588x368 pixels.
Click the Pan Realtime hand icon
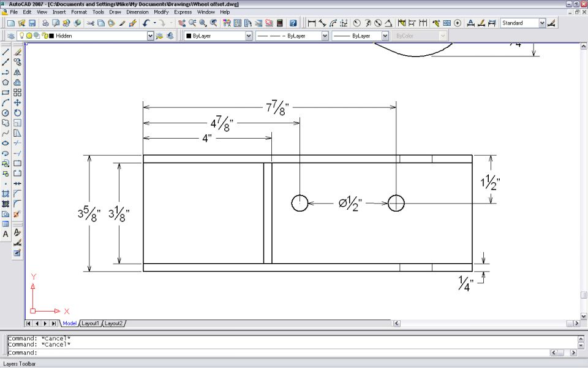pyautogui.click(x=182, y=23)
